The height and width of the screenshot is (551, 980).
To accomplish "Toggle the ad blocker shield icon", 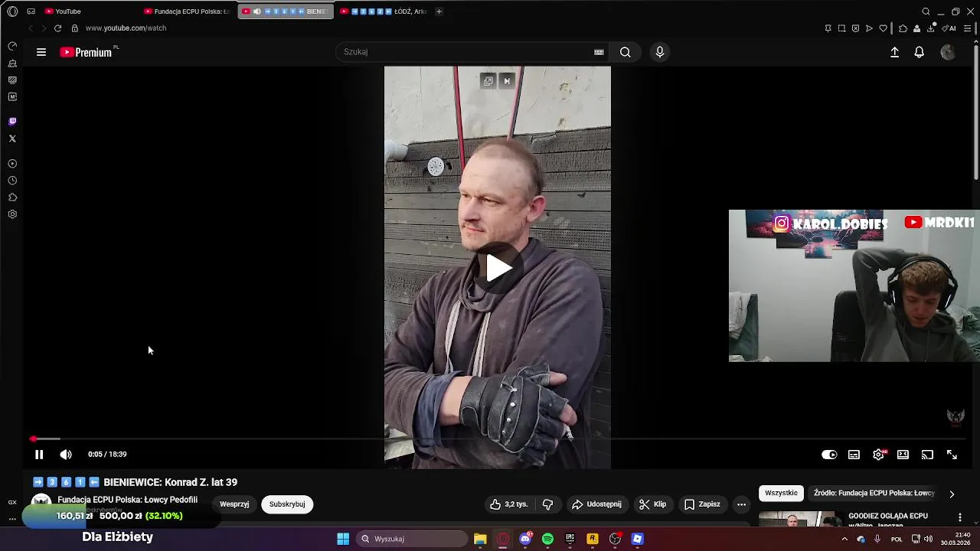I will coord(855,28).
